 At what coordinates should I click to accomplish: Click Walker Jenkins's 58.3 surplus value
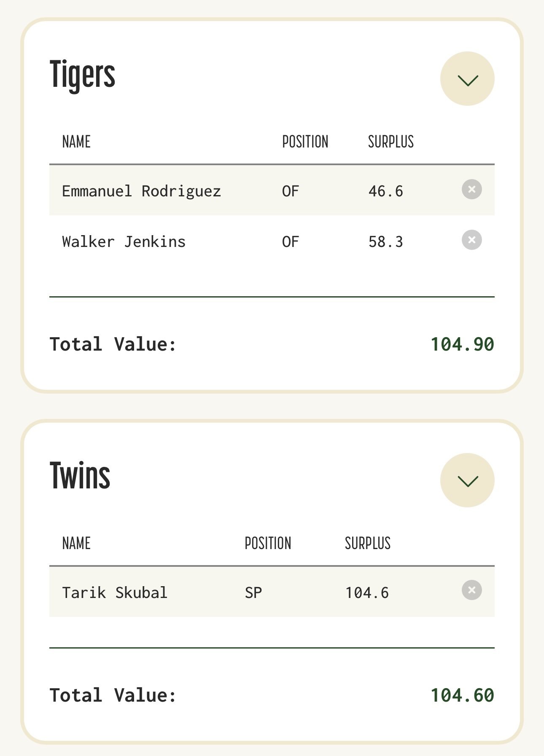pyautogui.click(x=385, y=242)
